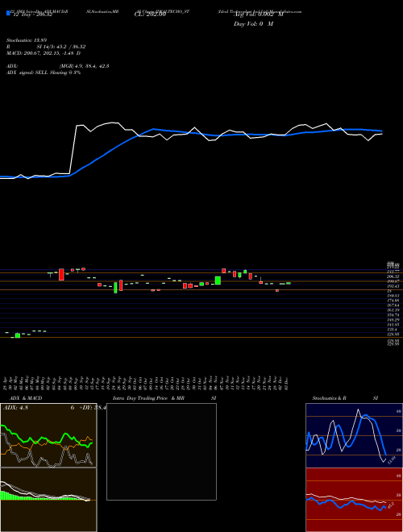Click the MACD histogram panel with green bars

48,500
